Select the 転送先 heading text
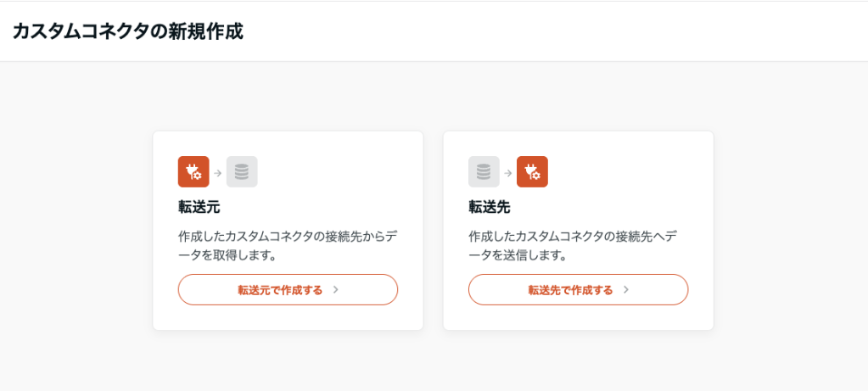Image resolution: width=868 pixels, height=391 pixels. 489,207
